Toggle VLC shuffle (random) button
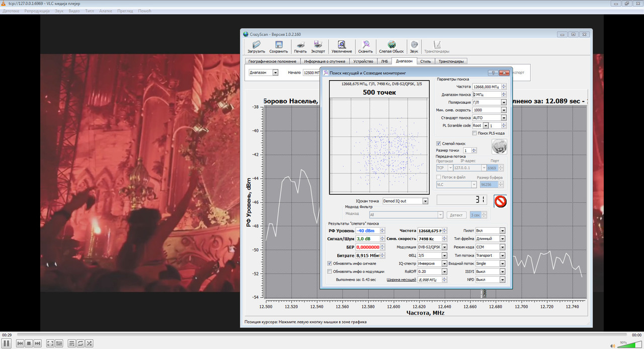The image size is (644, 349). pyautogui.click(x=89, y=343)
